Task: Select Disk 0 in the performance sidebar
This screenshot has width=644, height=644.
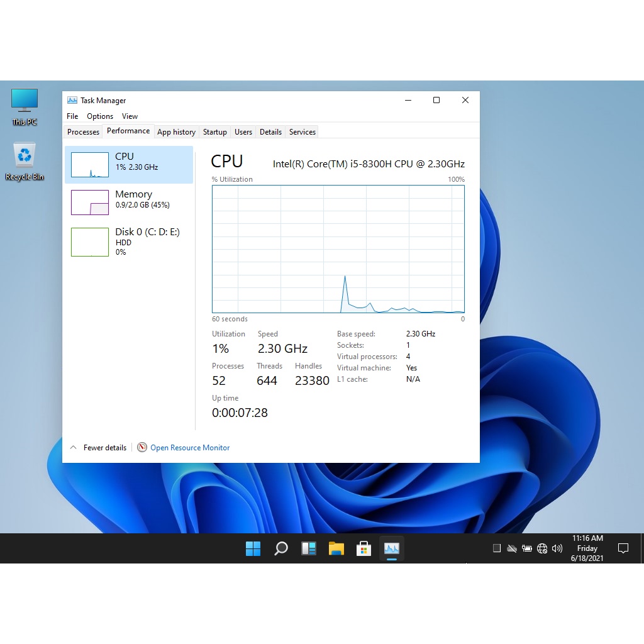Action: tap(129, 241)
